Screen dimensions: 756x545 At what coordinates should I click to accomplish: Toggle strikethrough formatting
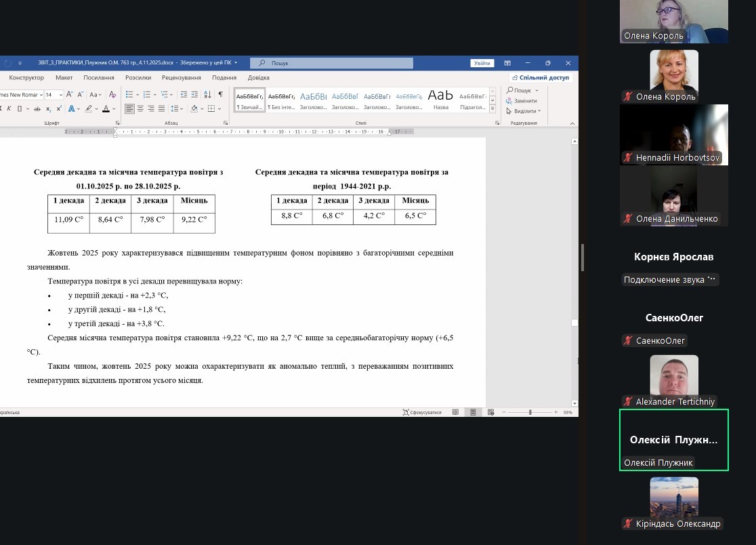(x=38, y=108)
